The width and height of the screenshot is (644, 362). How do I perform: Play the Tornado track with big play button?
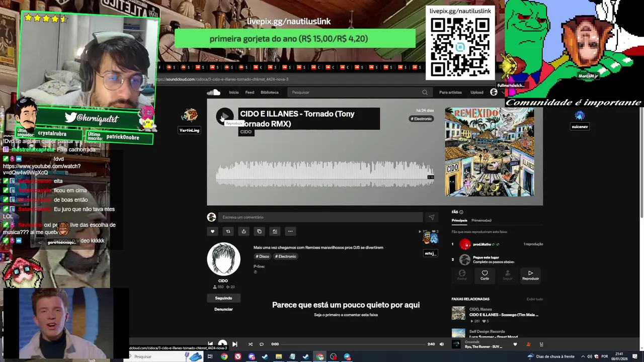point(225,117)
